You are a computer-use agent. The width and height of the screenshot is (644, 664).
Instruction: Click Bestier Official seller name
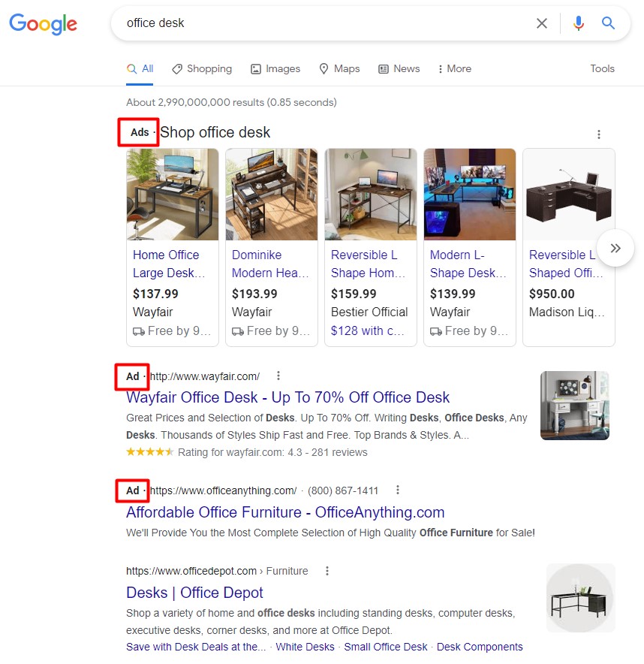point(369,312)
